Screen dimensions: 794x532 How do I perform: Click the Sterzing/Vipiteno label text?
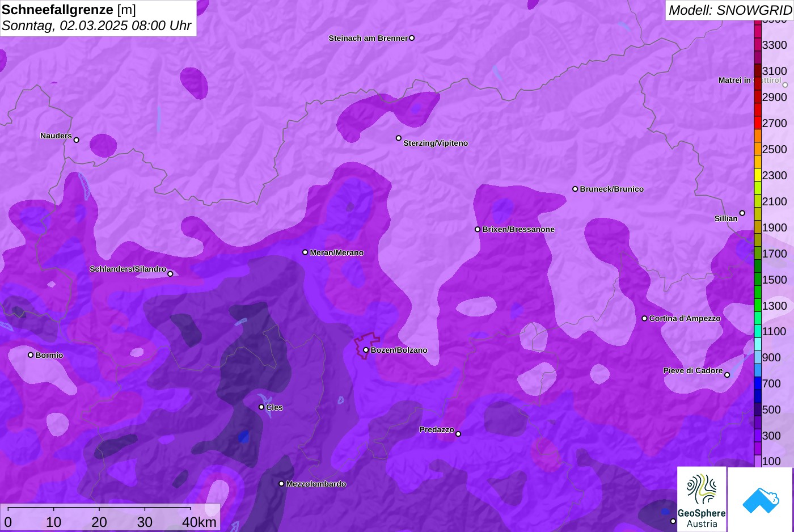pos(436,143)
